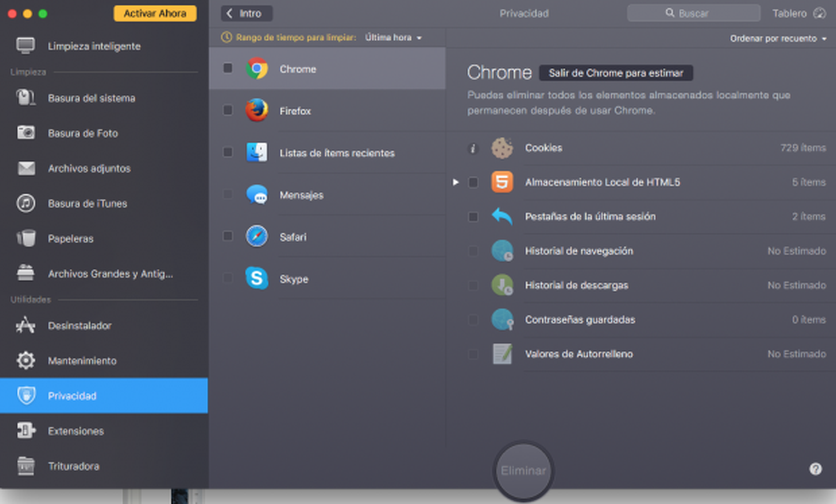This screenshot has width=836, height=504.
Task: Open Ordenar por recuento sort dropdown
Action: [778, 39]
